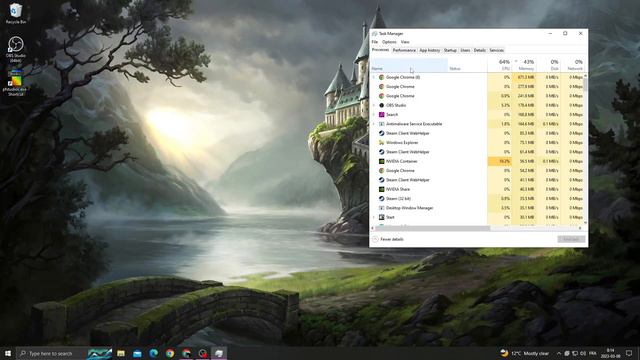Switch to the Services tab
The image size is (640, 360).
[497, 50]
